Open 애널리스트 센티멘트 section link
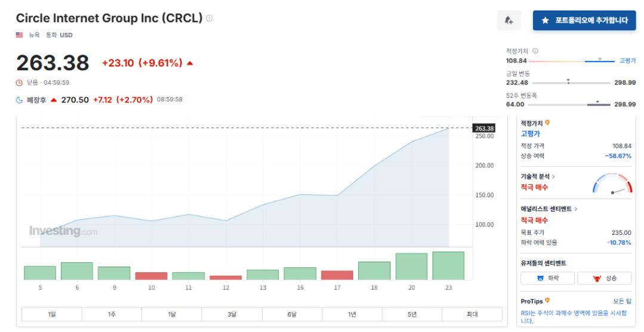644x332 pixels. click(x=549, y=209)
